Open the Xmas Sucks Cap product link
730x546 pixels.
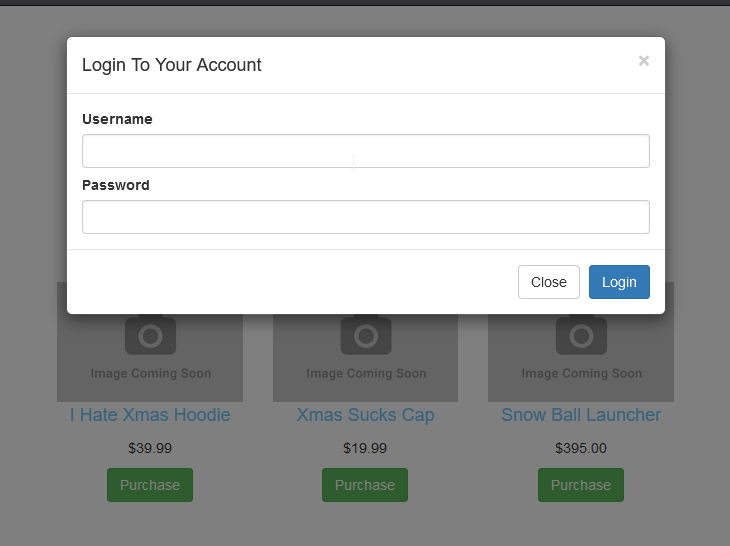pos(365,415)
